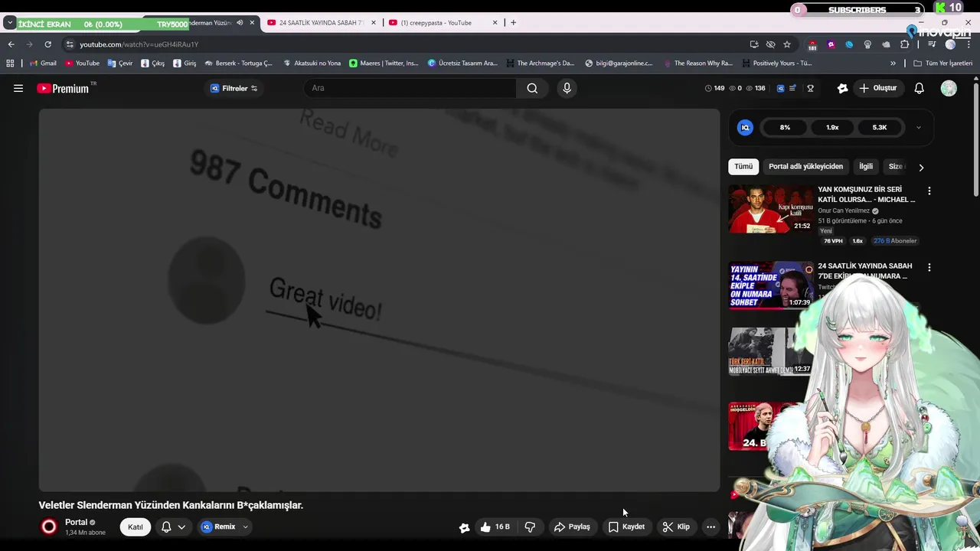Open the Chrome three-dot menu

967,44
